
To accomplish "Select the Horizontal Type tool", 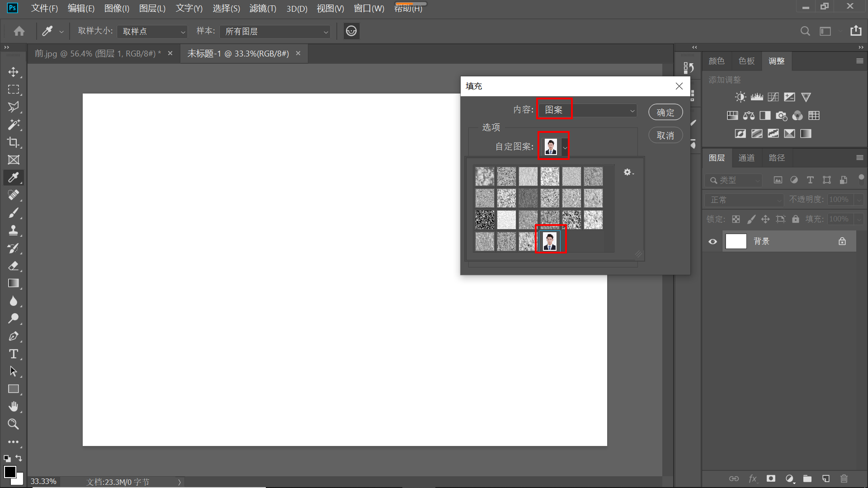I will pos(14,354).
